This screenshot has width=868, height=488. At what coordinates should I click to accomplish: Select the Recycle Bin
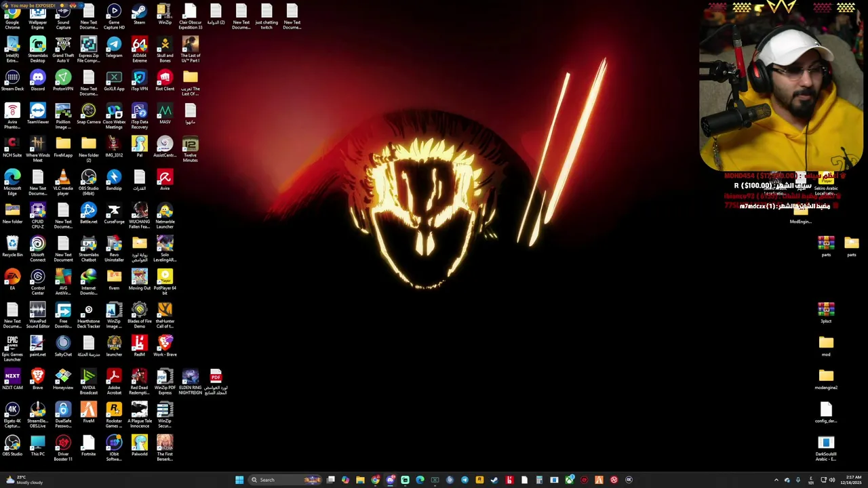click(x=12, y=247)
